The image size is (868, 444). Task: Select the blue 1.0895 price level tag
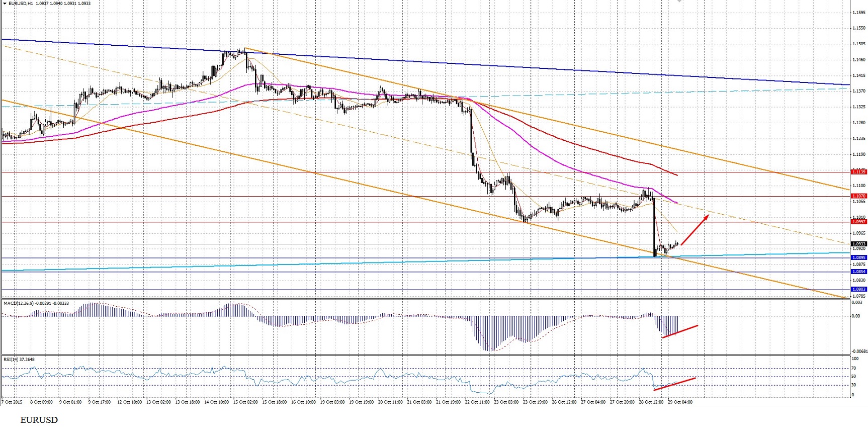858,257
